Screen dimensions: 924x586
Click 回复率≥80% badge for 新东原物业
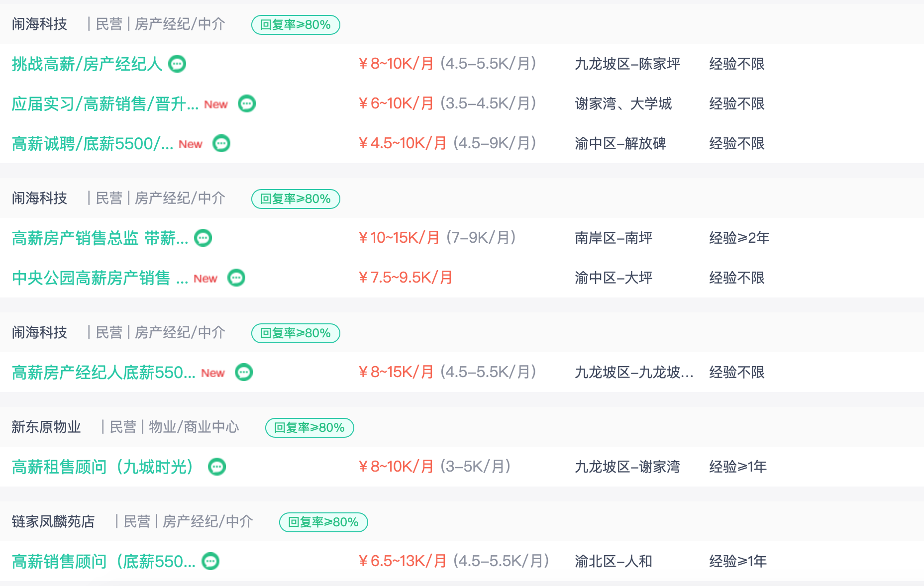coord(309,428)
